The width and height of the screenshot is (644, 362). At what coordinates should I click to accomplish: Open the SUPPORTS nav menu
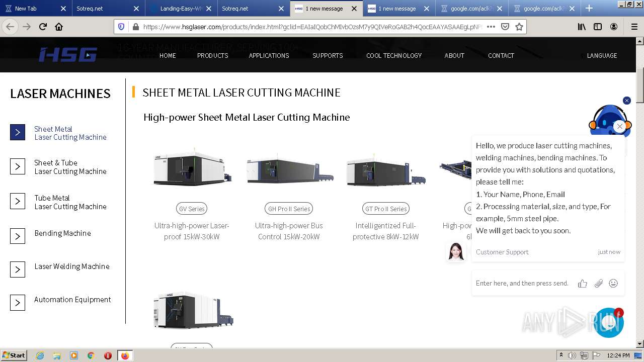point(328,55)
